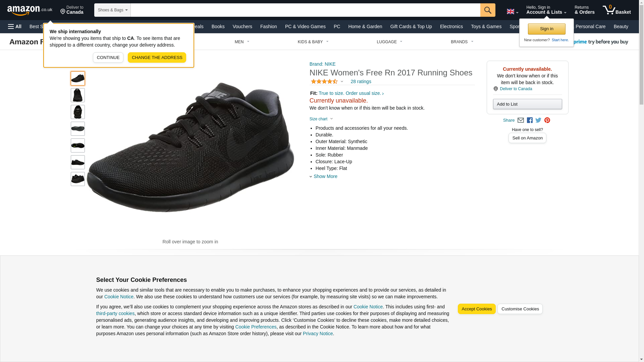The height and width of the screenshot is (362, 644).
Task: Share product on Pinterest icon
Action: pos(547,120)
